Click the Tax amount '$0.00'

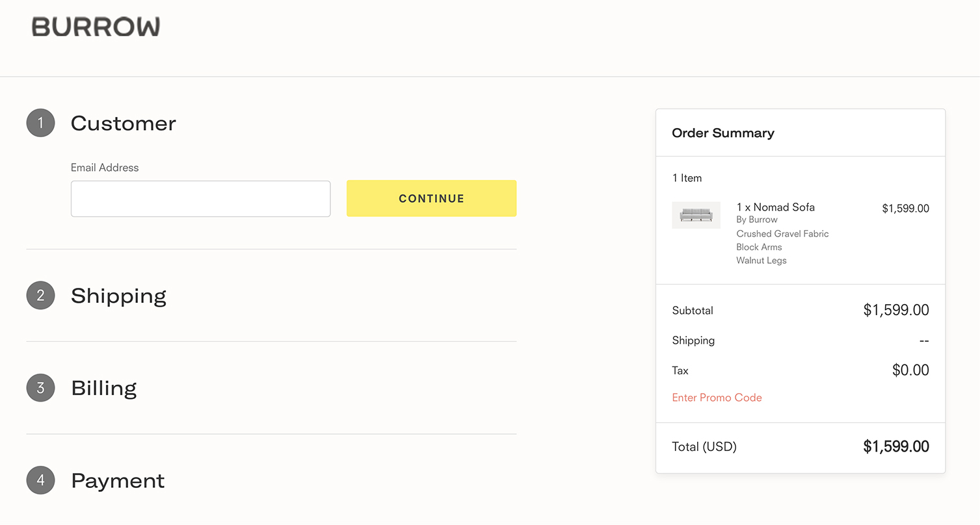tap(910, 370)
